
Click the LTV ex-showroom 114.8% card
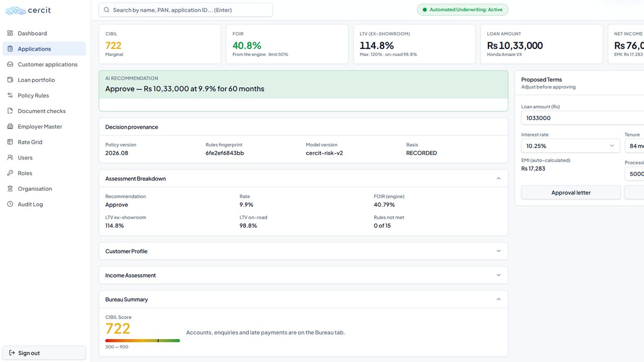[414, 44]
